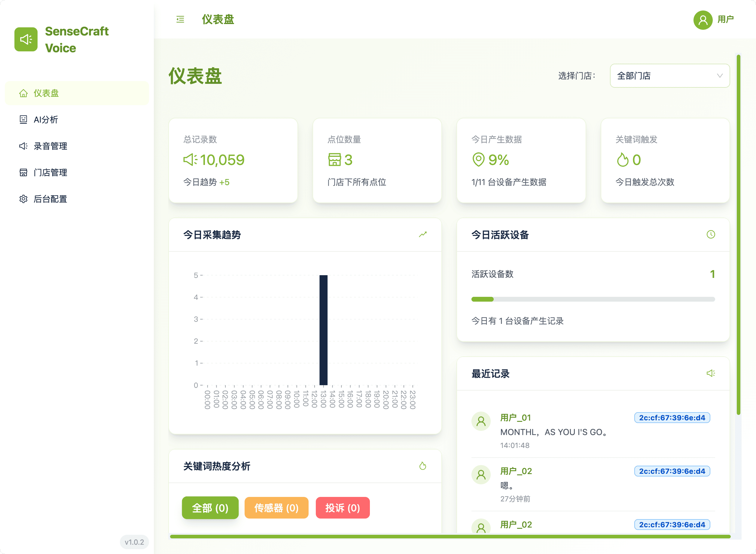Select the 投诉 (0) filter
This screenshot has height=554, width=756.
coord(343,508)
